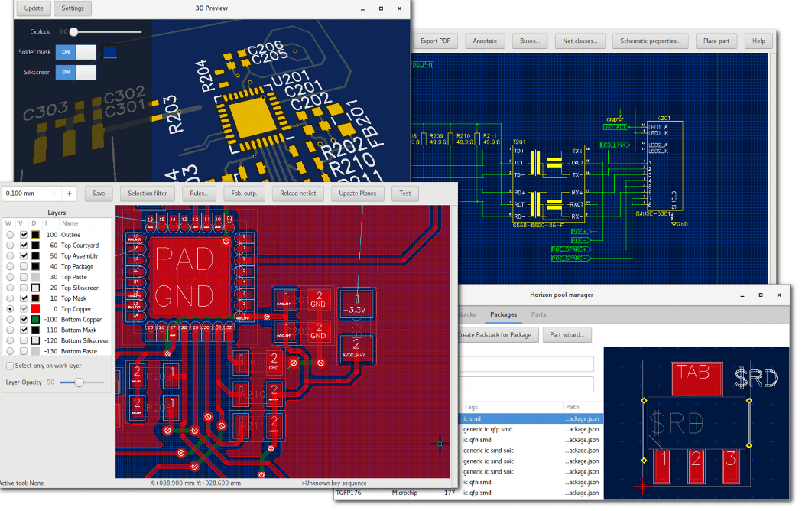Switch to the Parts tab in pool manager

[538, 314]
